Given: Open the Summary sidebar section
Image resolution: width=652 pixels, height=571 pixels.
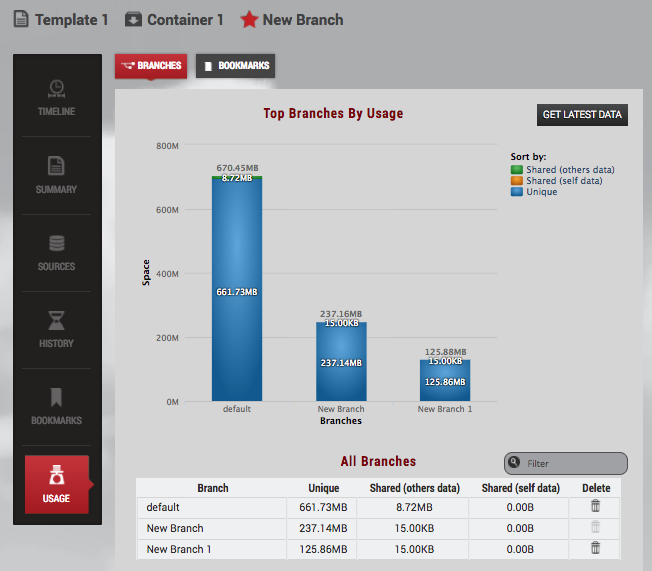Looking at the screenshot, I should 56,174.
